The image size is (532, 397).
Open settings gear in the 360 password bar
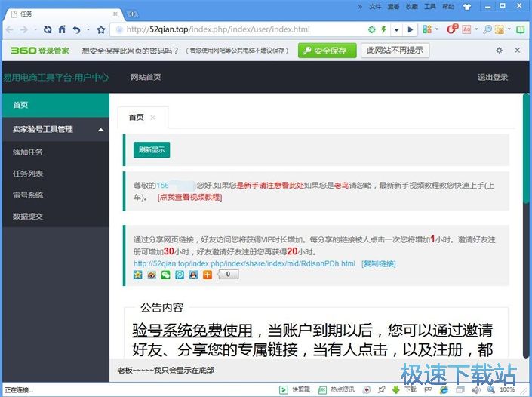click(x=499, y=51)
